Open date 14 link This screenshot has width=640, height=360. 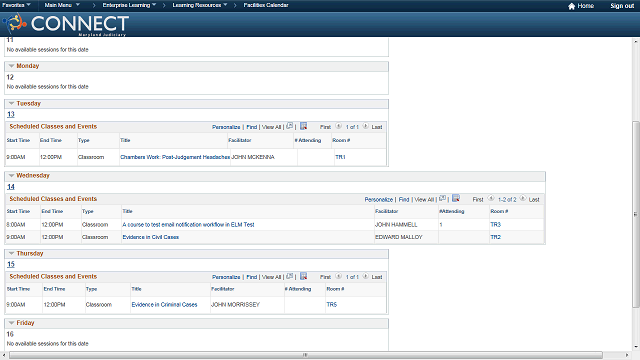(11, 187)
